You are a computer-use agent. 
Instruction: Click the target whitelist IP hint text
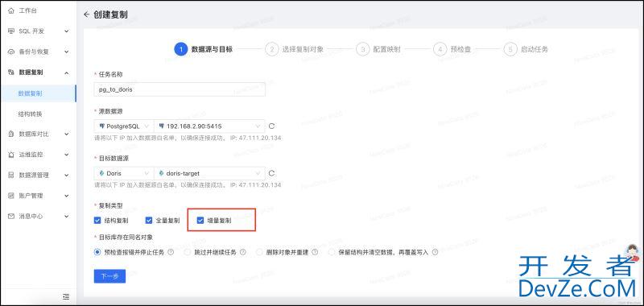[188, 185]
